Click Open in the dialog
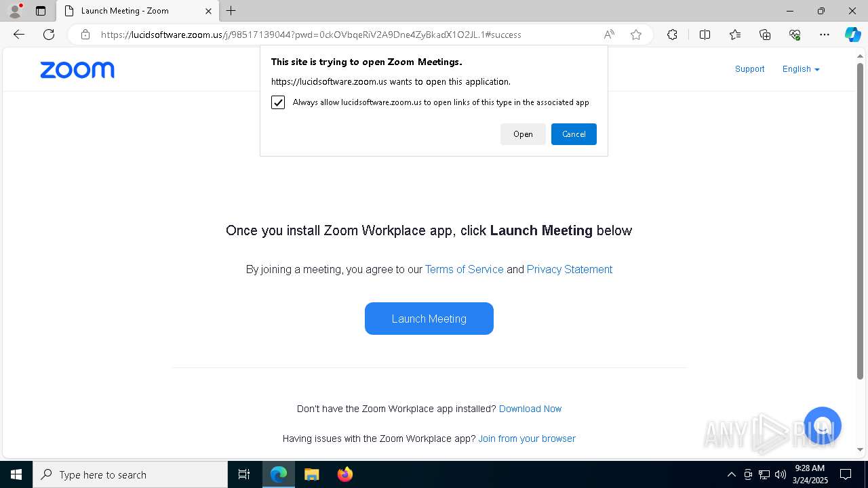 pyautogui.click(x=523, y=134)
